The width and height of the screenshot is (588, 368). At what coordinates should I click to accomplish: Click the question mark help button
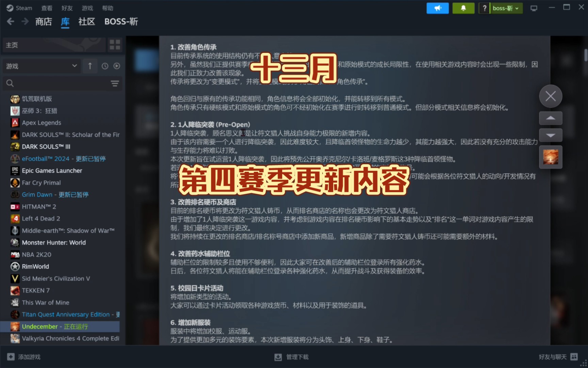(x=484, y=8)
